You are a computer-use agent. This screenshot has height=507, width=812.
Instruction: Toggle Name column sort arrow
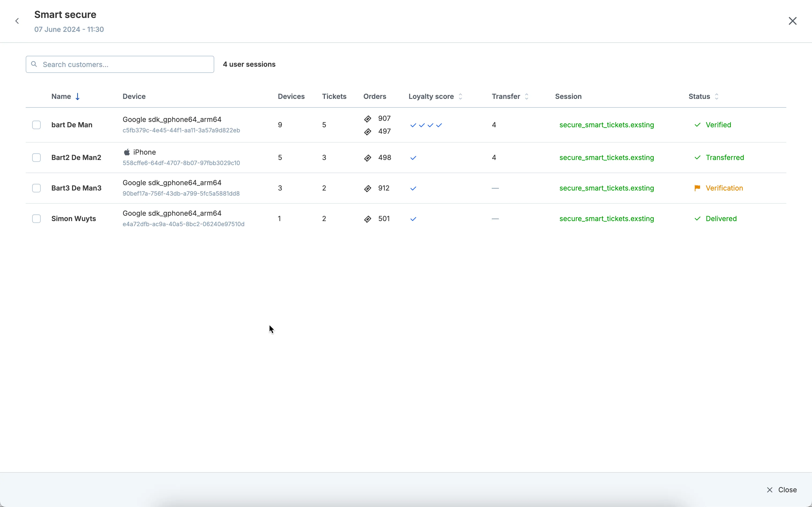[77, 96]
